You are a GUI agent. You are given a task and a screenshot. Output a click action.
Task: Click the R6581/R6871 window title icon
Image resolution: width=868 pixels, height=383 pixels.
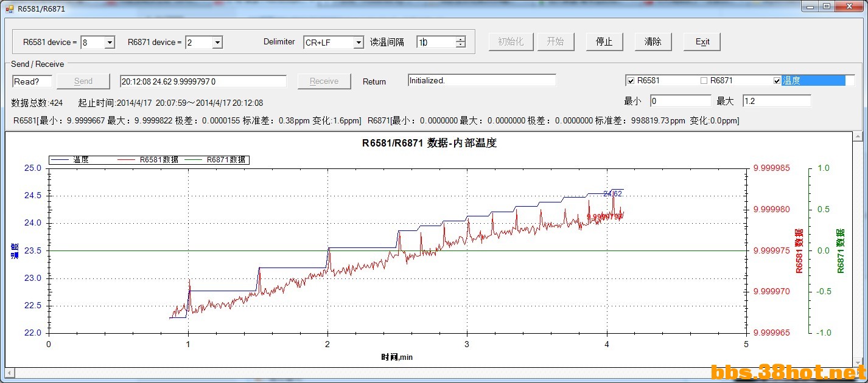(9, 9)
